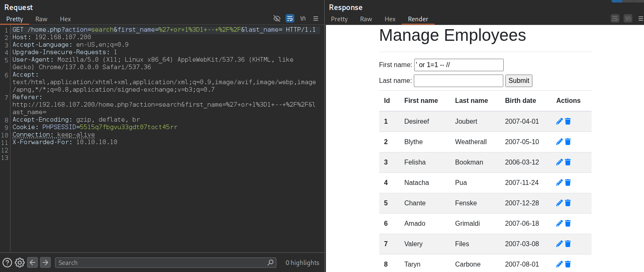Edit employee Amado with pencil icon
The height and width of the screenshot is (272, 644).
[559, 223]
